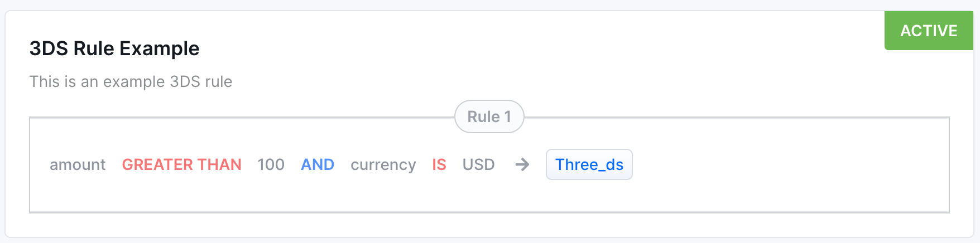980x243 pixels.
Task: Click the GREATER THAN operator
Action: coord(181,164)
